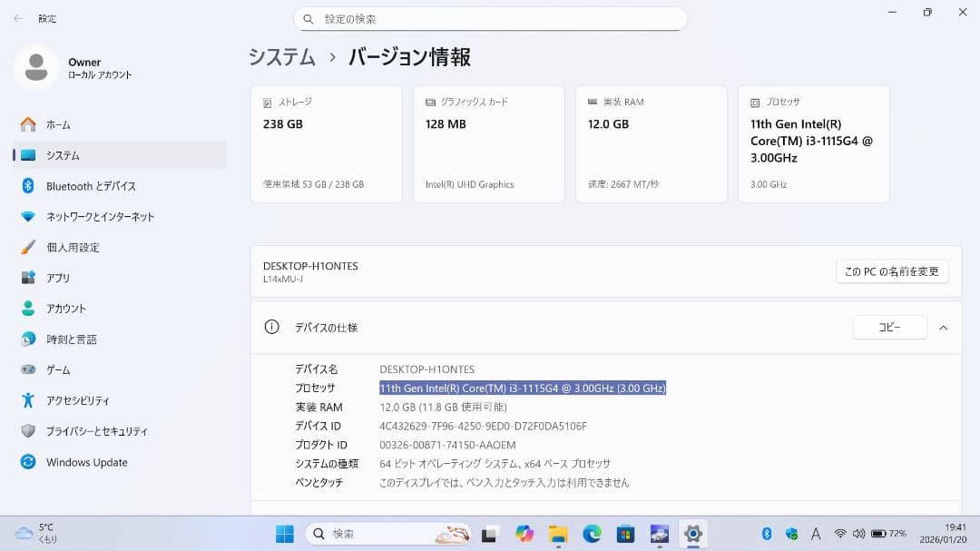Screen dimensions: 980x551
Task: Click the 設定の検索 search field
Action: coord(490,18)
